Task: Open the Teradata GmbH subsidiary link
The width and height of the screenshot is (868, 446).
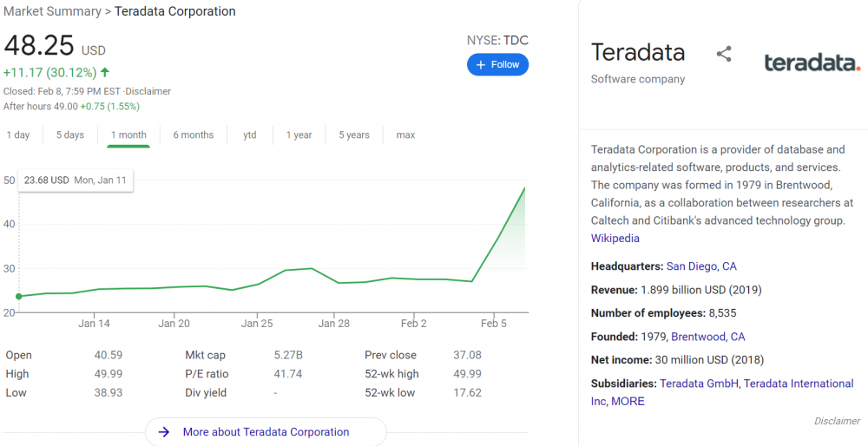Action: click(698, 384)
